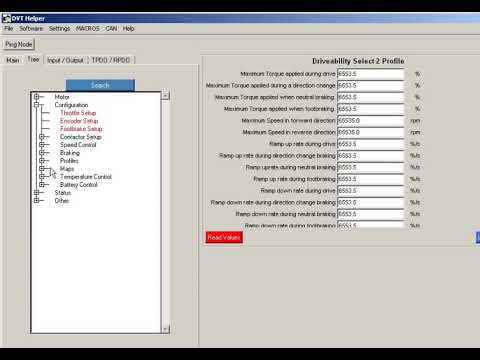The width and height of the screenshot is (480, 360).
Task: Expand the Maps node
Action: pyautogui.click(x=42, y=169)
